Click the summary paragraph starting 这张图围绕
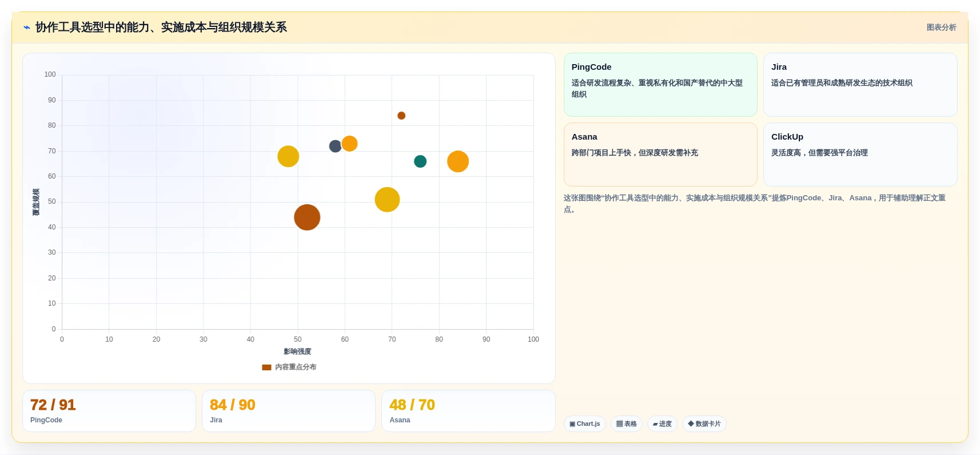This screenshot has width=980, height=455. click(x=755, y=204)
